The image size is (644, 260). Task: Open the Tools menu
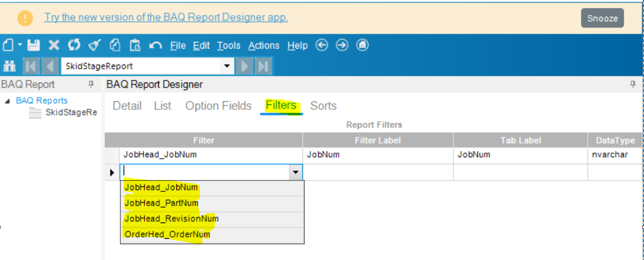tap(229, 46)
